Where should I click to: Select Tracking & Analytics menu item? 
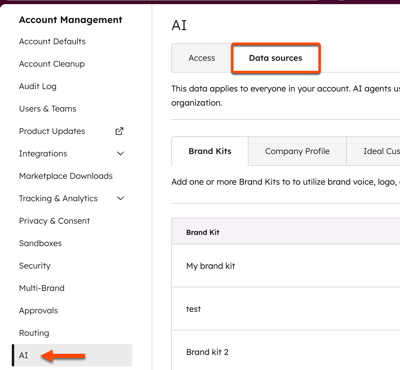[58, 198]
